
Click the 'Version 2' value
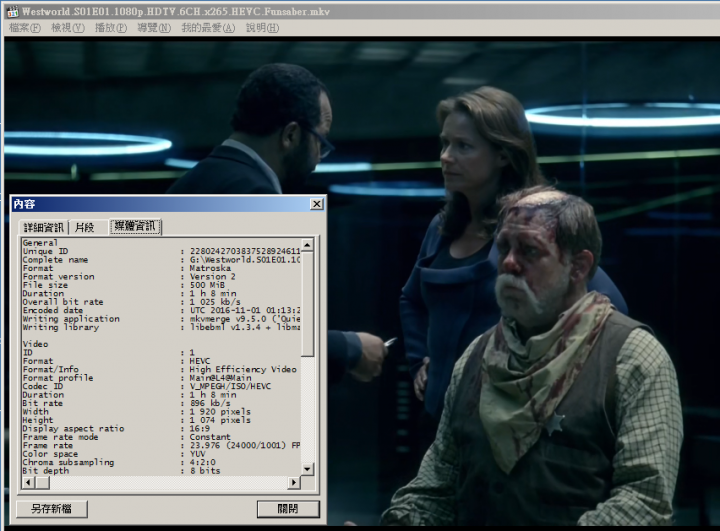pos(213,277)
